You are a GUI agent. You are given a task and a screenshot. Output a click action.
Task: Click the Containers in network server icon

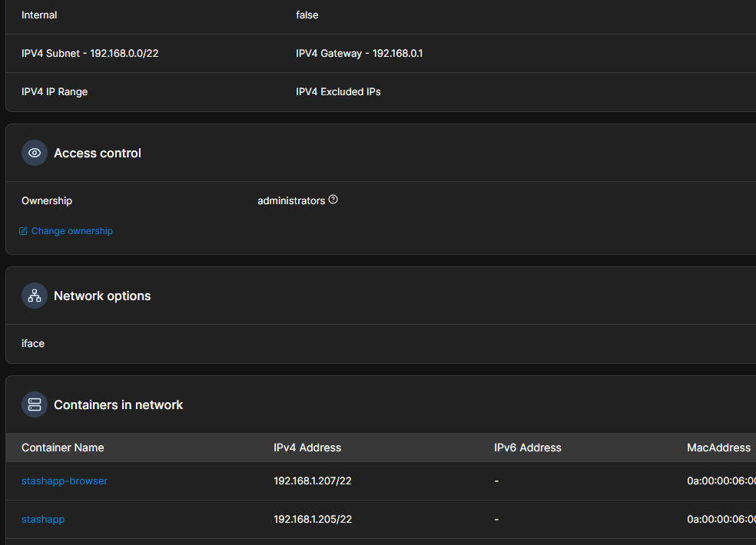35,405
